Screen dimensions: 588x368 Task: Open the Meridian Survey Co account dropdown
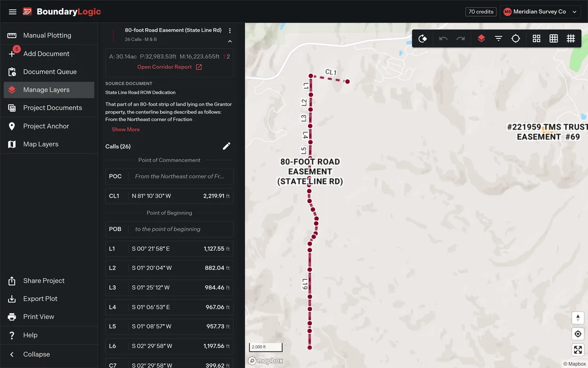click(541, 11)
